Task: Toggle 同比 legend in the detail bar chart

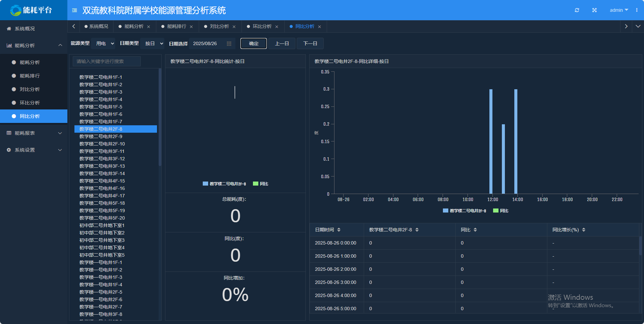Action: pyautogui.click(x=501, y=211)
